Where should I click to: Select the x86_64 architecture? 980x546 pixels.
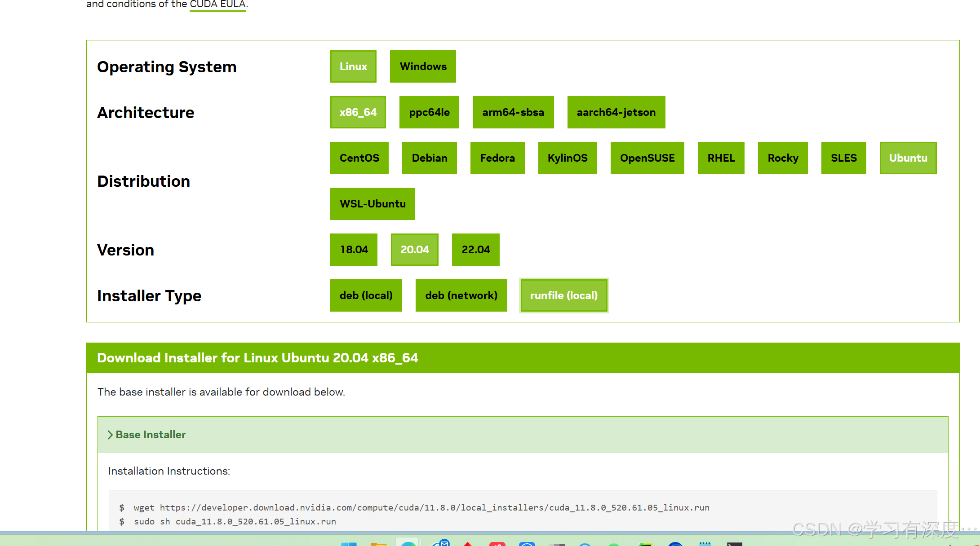point(358,112)
